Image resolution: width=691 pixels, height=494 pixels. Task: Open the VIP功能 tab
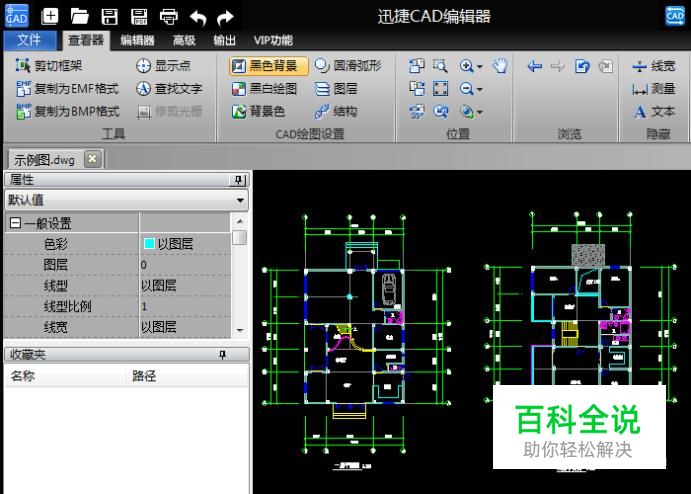point(273,41)
